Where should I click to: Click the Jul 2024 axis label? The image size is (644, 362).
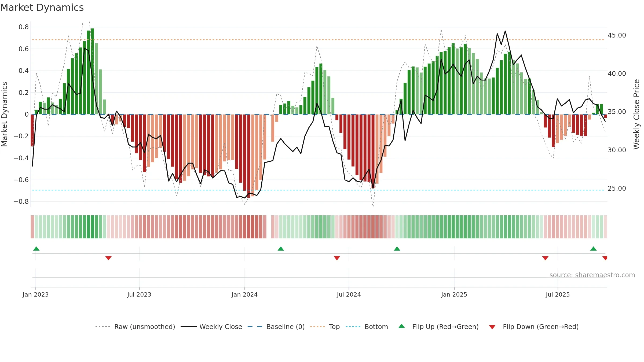click(x=349, y=294)
